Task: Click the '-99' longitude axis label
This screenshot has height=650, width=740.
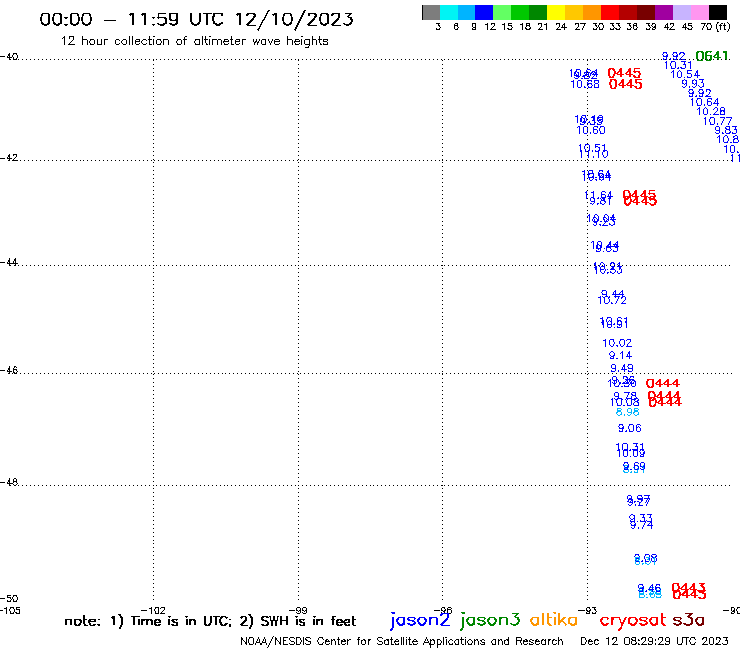Action: point(298,611)
